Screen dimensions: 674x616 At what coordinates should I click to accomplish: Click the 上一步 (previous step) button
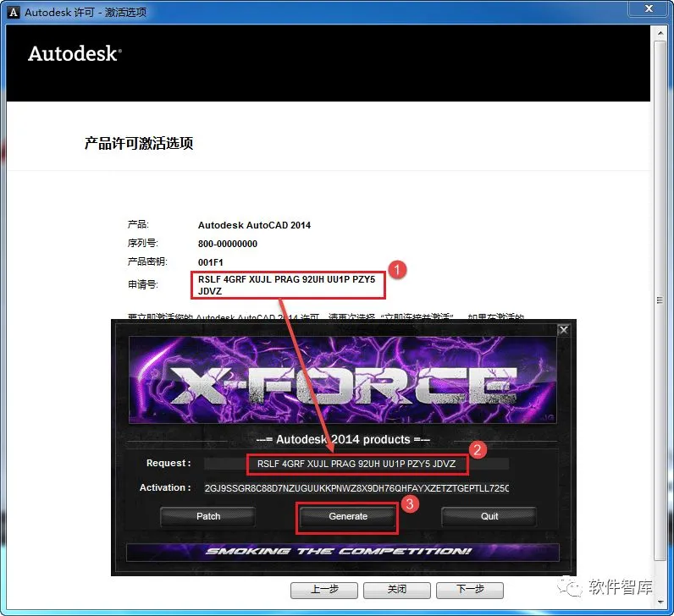tap(324, 590)
